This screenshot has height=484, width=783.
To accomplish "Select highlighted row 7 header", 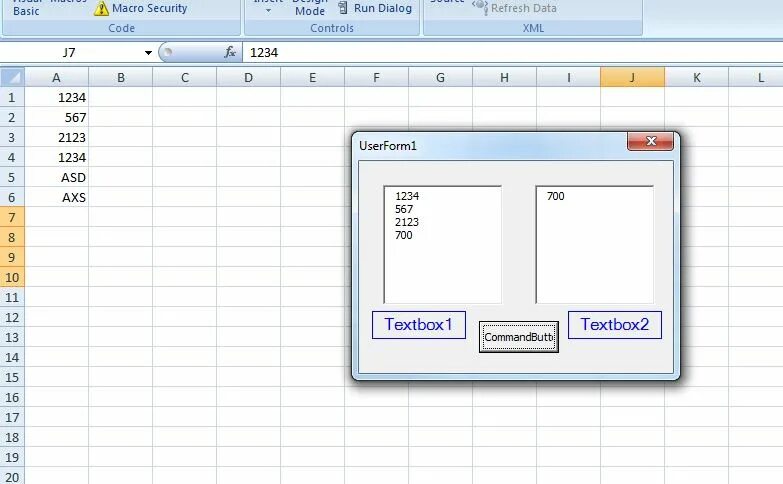I will (12, 217).
